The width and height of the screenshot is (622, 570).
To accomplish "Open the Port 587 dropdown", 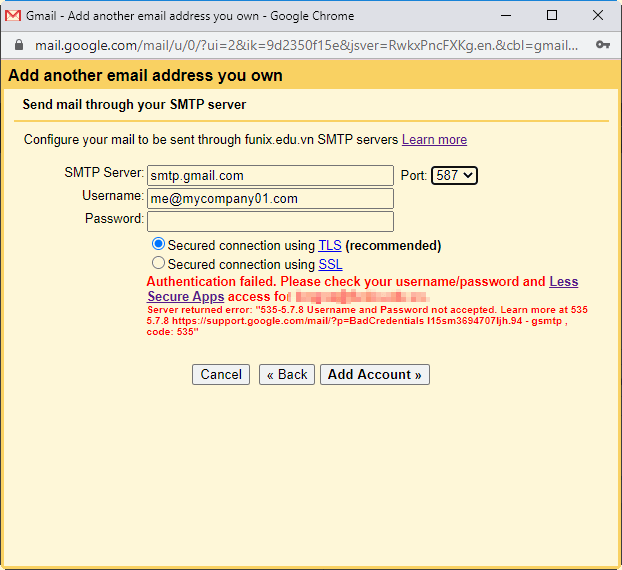I will coord(454,175).
